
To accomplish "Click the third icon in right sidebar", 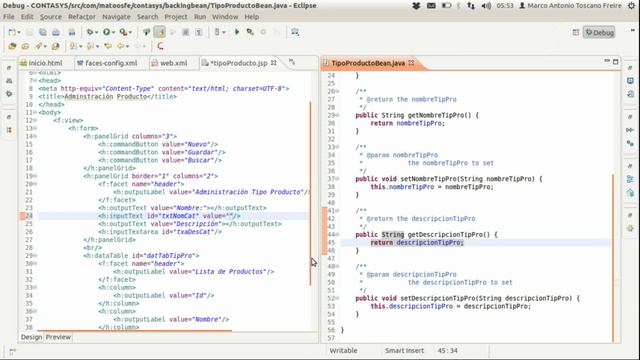I will pos(630,94).
